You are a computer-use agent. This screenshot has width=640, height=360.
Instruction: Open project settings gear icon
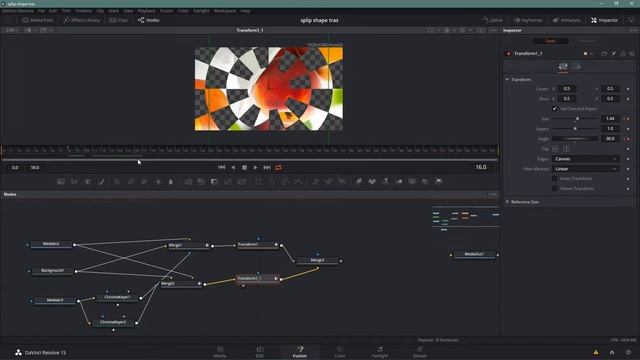coord(629,352)
